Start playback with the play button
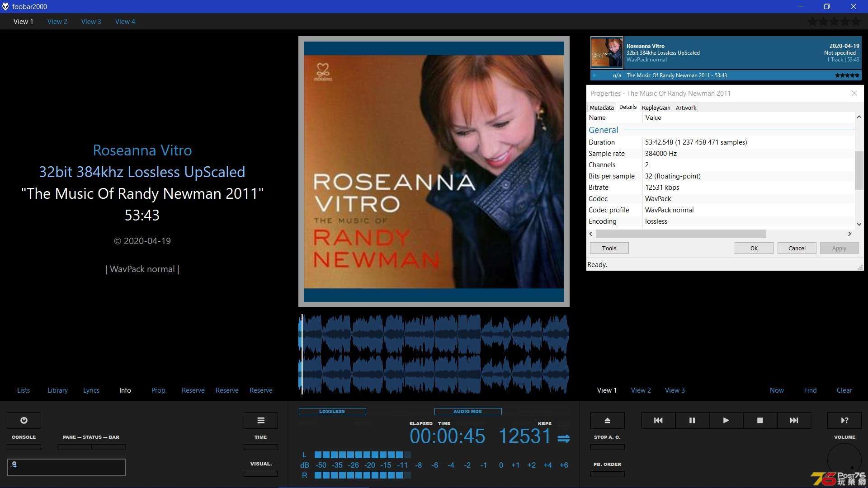Viewport: 868px width, 488px height. (726, 420)
